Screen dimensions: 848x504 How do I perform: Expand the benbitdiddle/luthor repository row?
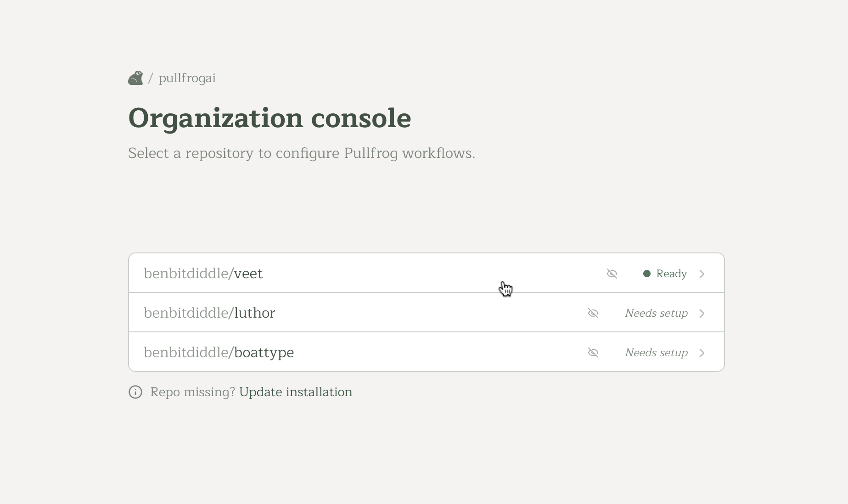click(702, 313)
